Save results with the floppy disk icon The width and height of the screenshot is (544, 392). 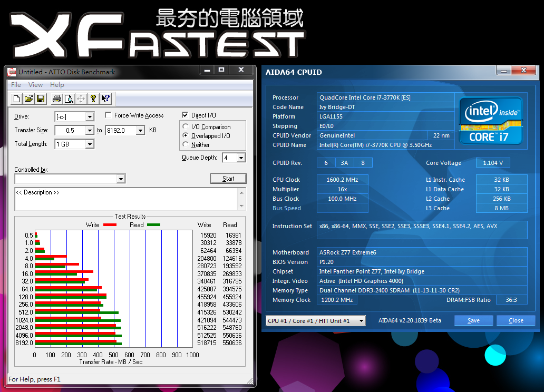41,99
